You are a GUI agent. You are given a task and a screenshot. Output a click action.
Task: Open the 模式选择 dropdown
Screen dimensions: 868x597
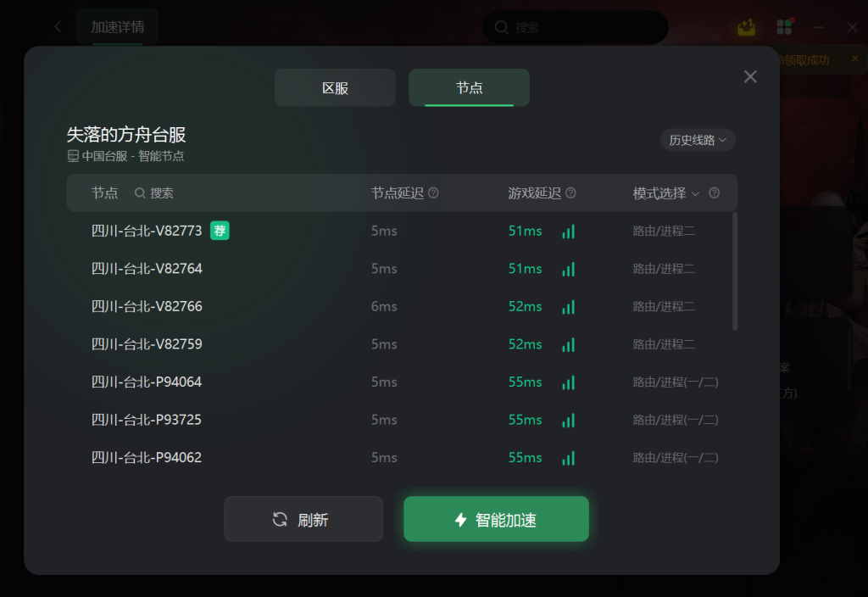click(666, 193)
